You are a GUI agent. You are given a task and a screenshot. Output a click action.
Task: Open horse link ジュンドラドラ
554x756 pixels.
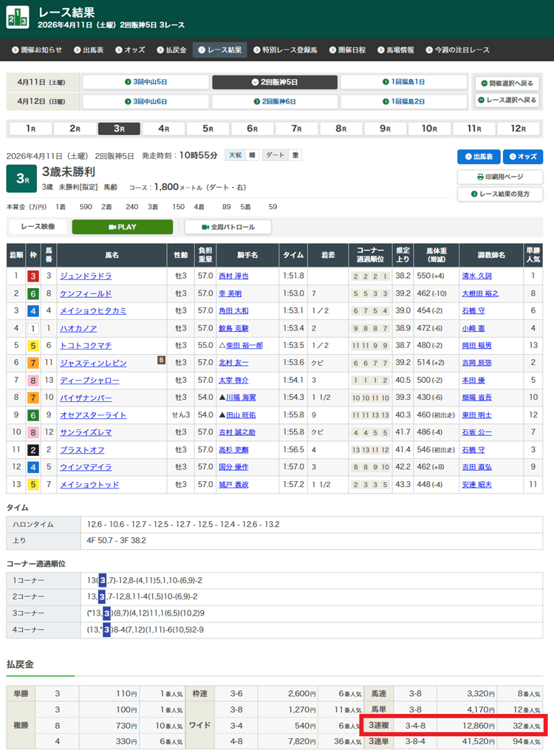point(86,276)
